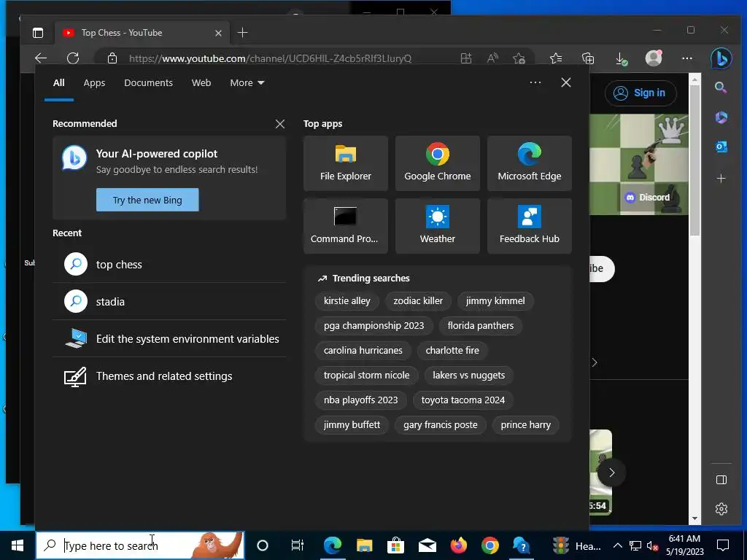Open the notification center icon
This screenshot has height=560, width=747.
click(x=723, y=545)
